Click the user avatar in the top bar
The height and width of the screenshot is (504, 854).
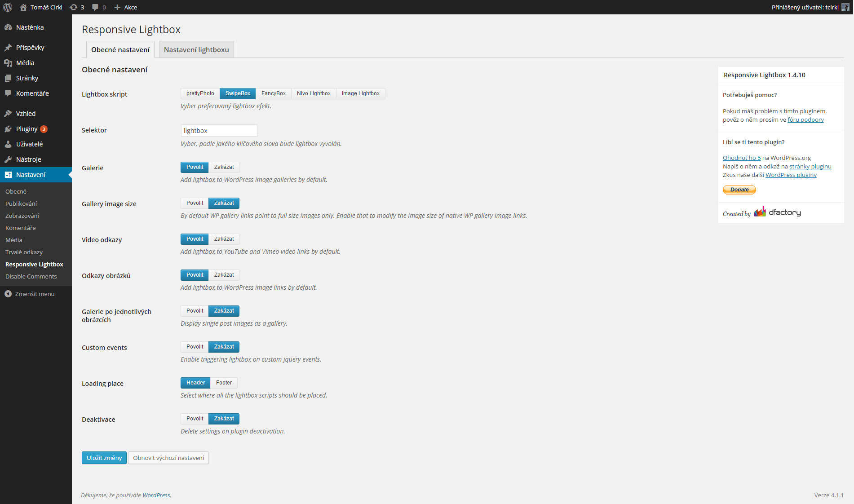845,7
